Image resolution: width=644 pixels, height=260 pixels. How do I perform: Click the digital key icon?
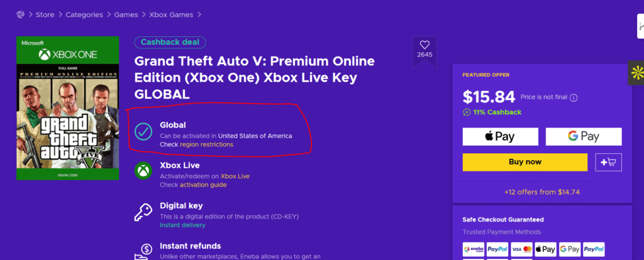pos(144,212)
